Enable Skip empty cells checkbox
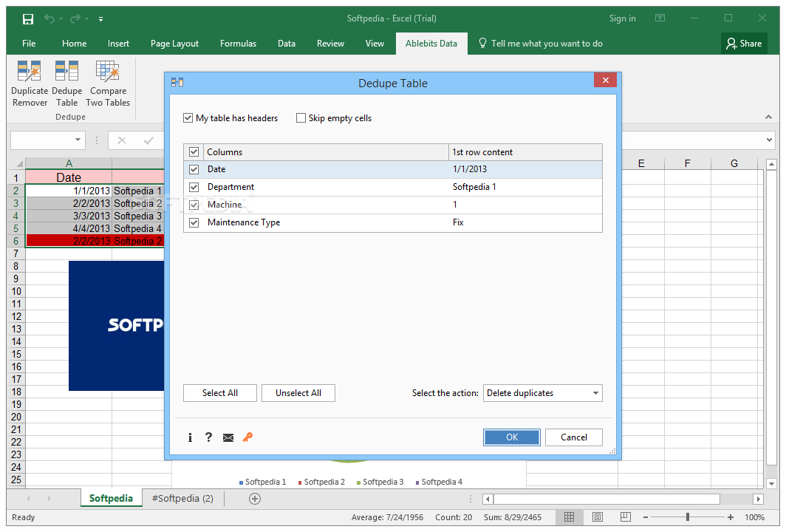Image resolution: width=786 pixels, height=532 pixels. point(301,117)
